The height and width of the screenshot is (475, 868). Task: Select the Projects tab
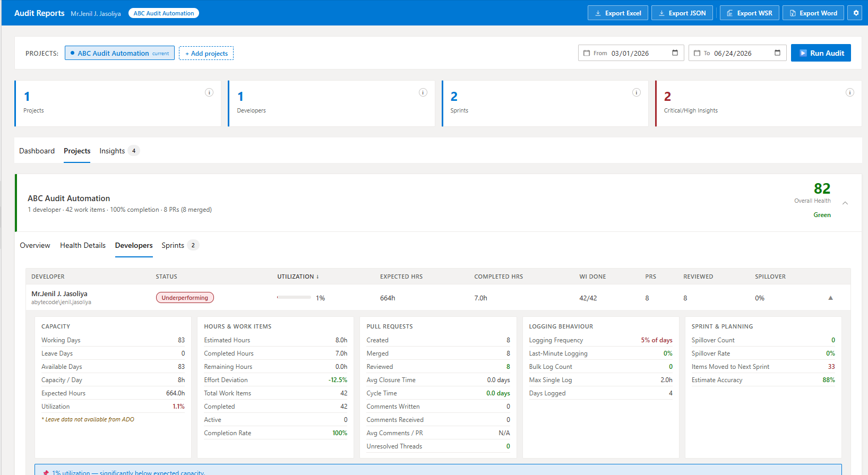pyautogui.click(x=77, y=151)
